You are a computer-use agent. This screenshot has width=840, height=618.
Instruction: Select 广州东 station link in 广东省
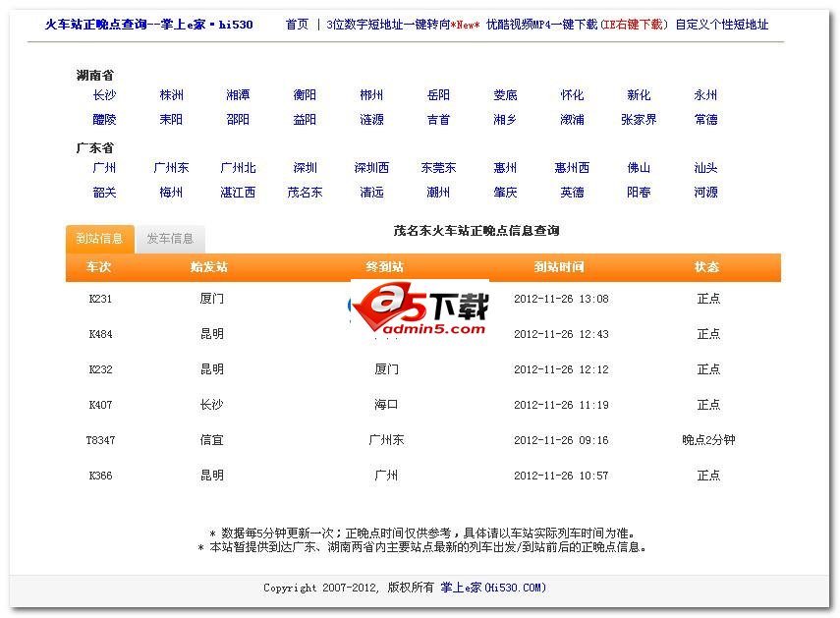point(171,168)
